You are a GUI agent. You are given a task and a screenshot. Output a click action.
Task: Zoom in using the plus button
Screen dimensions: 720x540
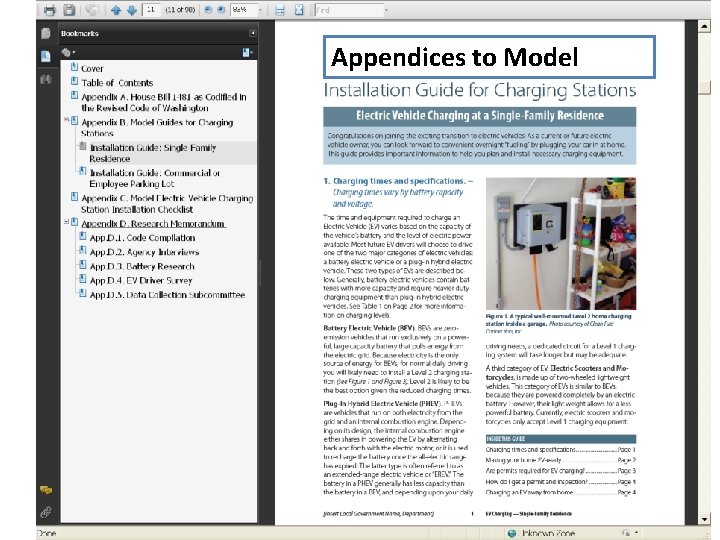click(221, 10)
